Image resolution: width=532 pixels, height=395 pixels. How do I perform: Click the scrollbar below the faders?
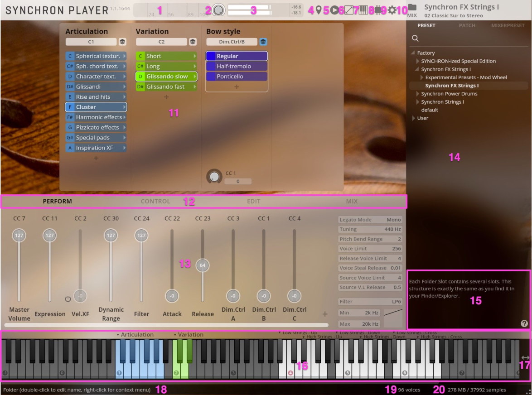point(166,325)
